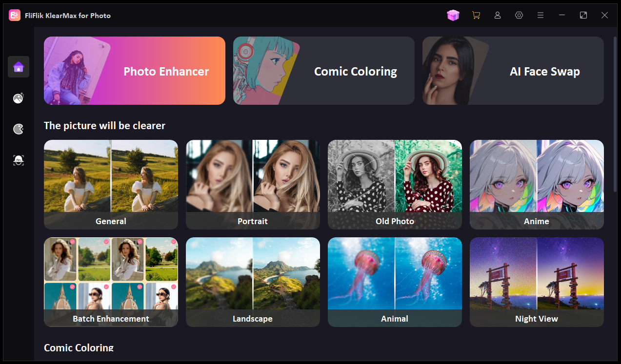The width and height of the screenshot is (621, 364).
Task: Select the face swap sidebar icon
Action: point(19,160)
